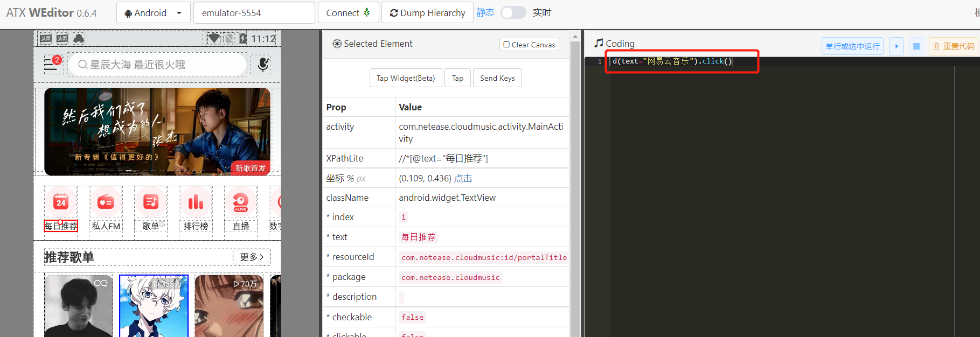Toggle the 静态/实时 mode switch
The image size is (980, 337).
(x=513, y=12)
